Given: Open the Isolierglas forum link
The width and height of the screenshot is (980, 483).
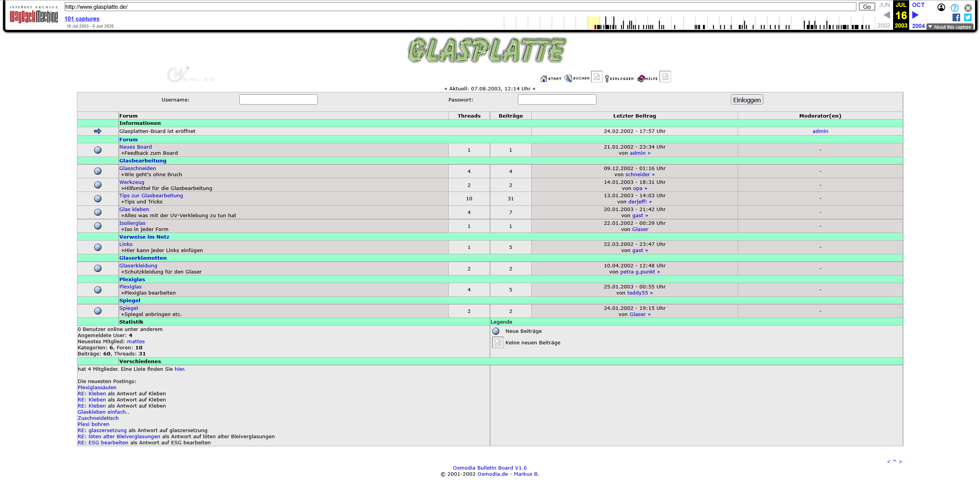Looking at the screenshot, I should pos(132,223).
